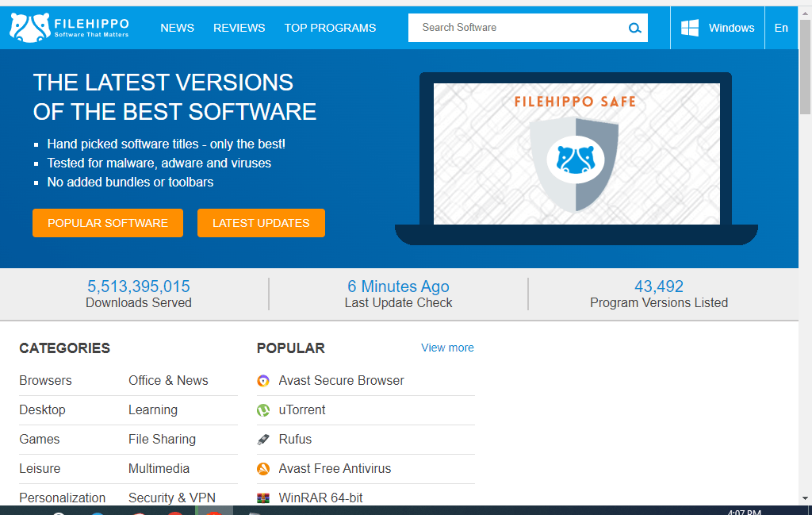Image resolution: width=812 pixels, height=515 pixels.
Task: Follow the View more link
Action: (x=447, y=348)
